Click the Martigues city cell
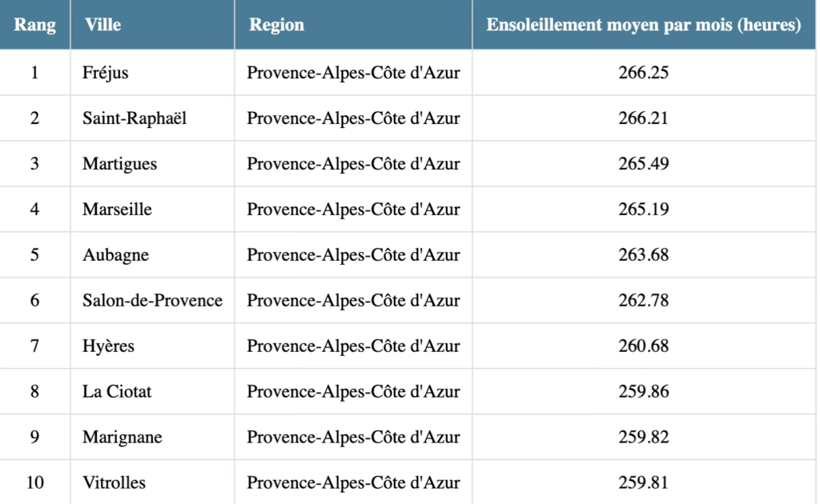The width and height of the screenshot is (820, 504). pos(120,164)
